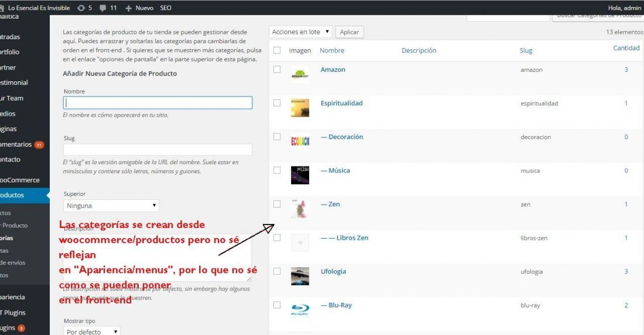Click the Zen category thumbnail
This screenshot has width=644, height=335.
[300, 209]
